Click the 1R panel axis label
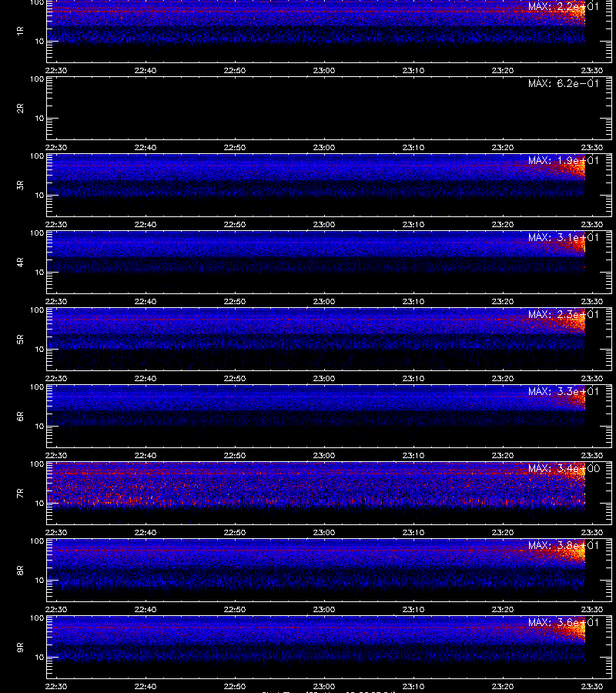This screenshot has height=693, width=616. 20,31
